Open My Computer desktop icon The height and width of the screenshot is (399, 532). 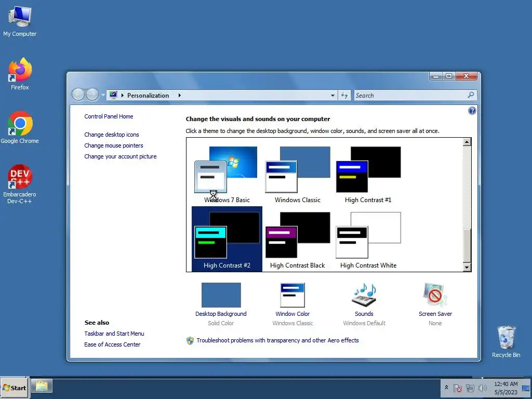[x=20, y=21]
